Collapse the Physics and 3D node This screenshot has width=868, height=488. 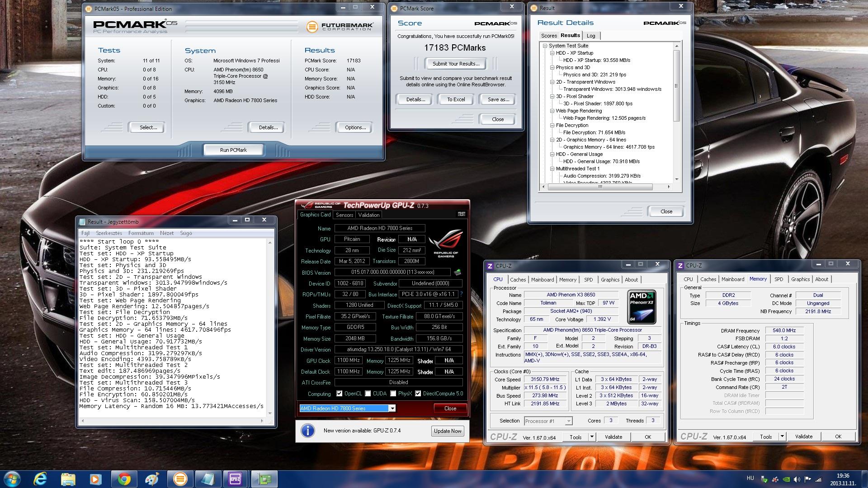pos(552,67)
